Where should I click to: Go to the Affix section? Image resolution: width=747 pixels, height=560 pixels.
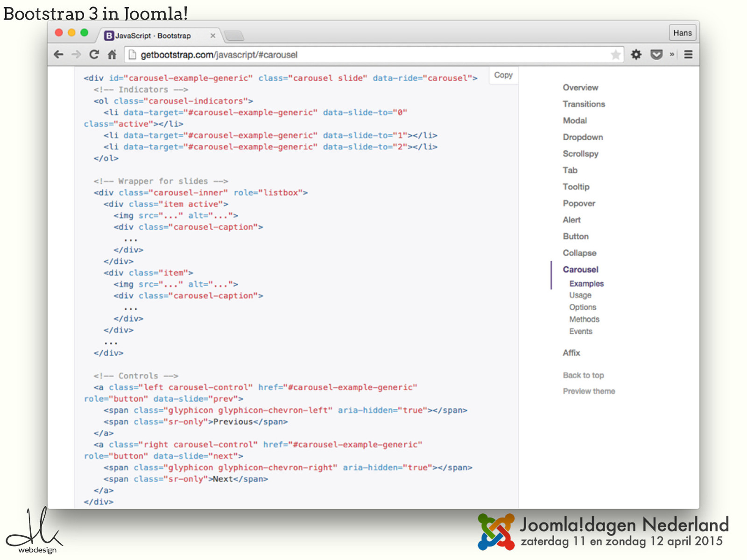point(571,353)
